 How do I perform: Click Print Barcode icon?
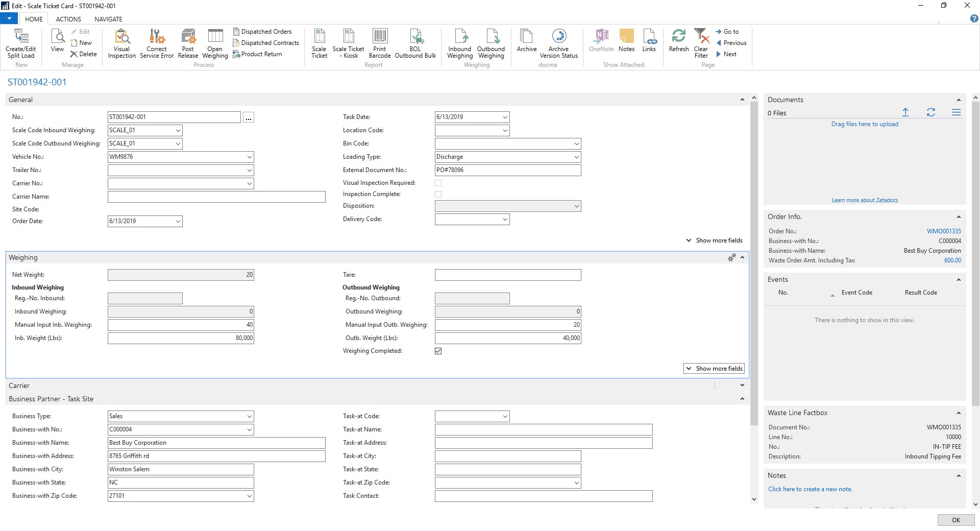click(x=380, y=44)
